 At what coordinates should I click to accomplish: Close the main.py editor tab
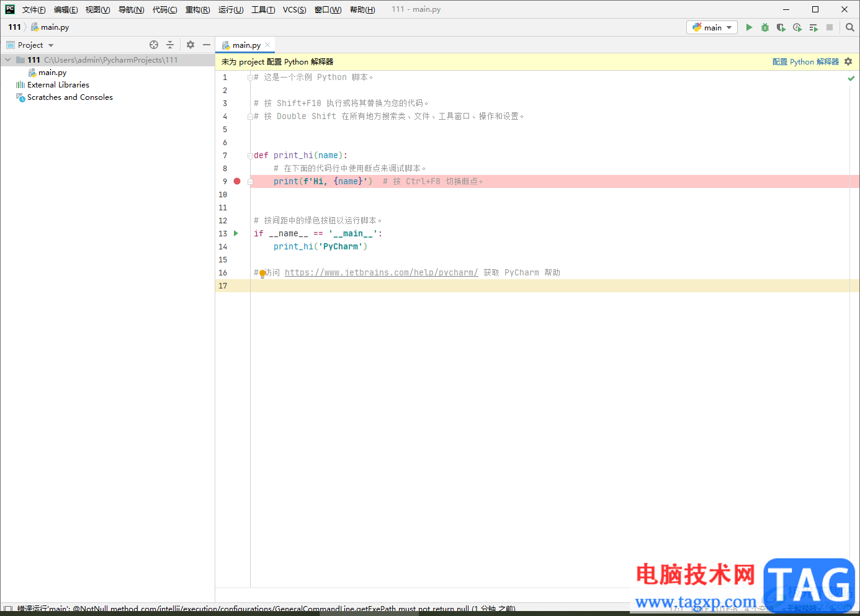pos(267,45)
